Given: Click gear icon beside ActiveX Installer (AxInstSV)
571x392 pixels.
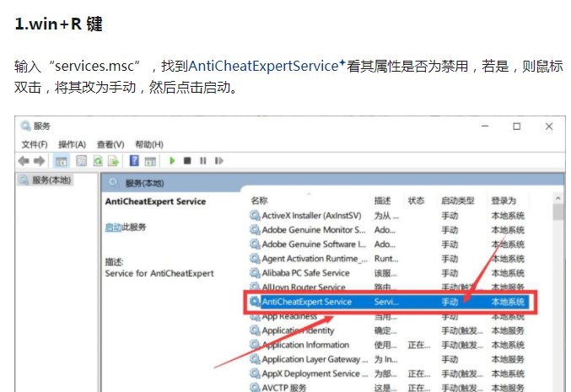Looking at the screenshot, I should pyautogui.click(x=255, y=215).
